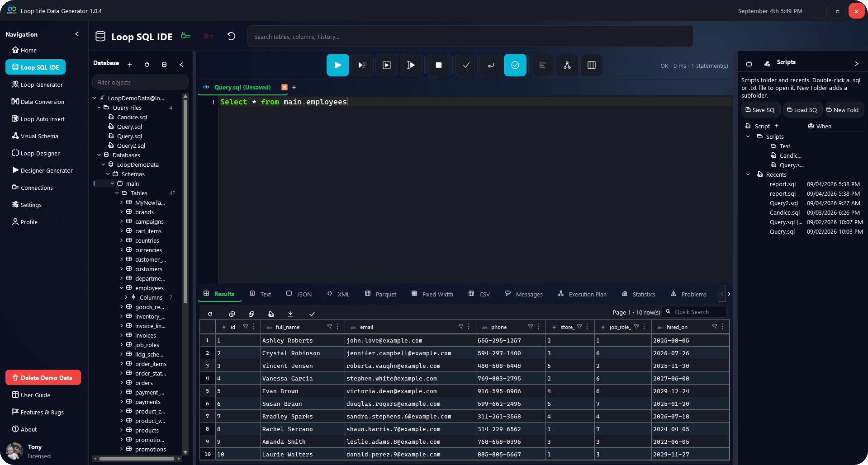The width and height of the screenshot is (868, 465).
Task: Refresh the Database panel
Action: point(147,65)
